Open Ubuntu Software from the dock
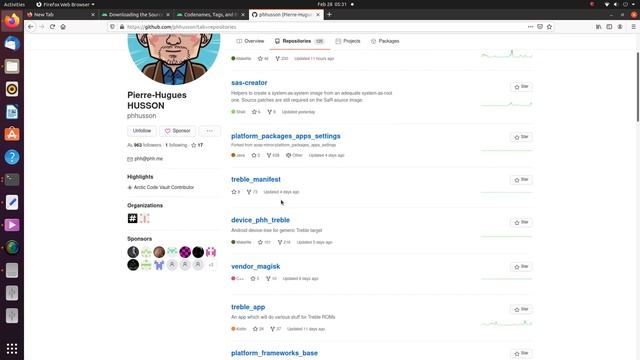The height and width of the screenshot is (360, 640). 12,134
